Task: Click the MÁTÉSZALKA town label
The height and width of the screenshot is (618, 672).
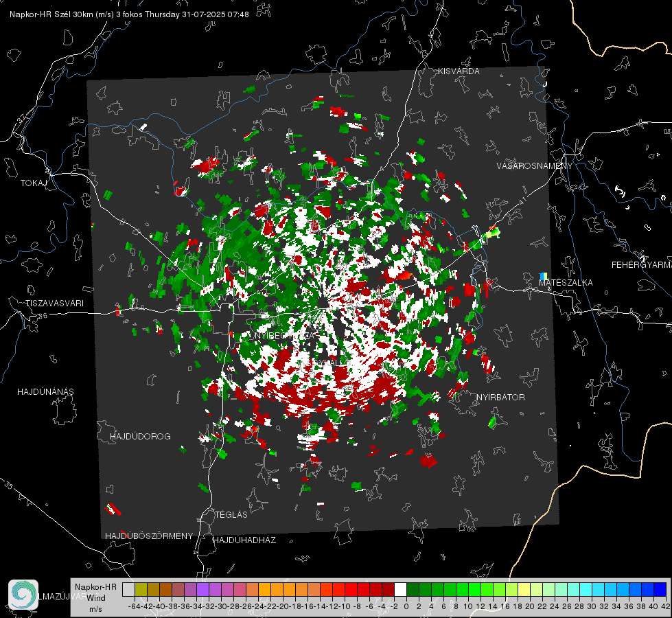Action: (x=566, y=283)
